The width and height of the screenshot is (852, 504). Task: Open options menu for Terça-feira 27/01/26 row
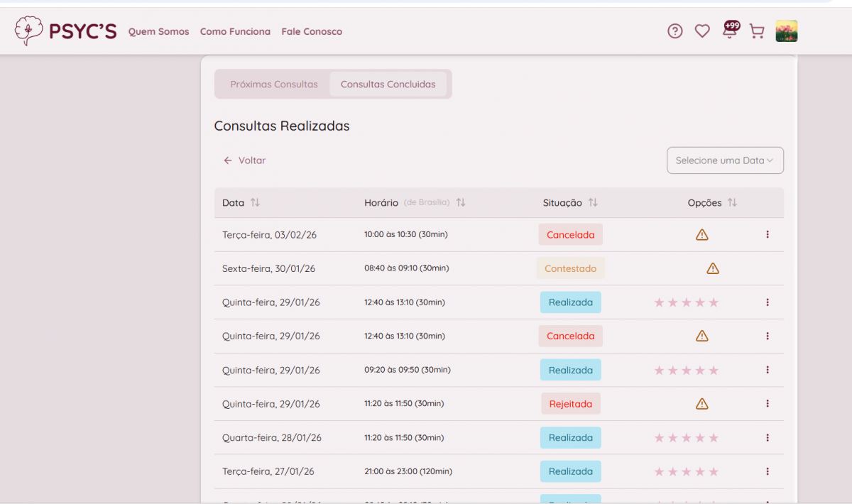768,471
